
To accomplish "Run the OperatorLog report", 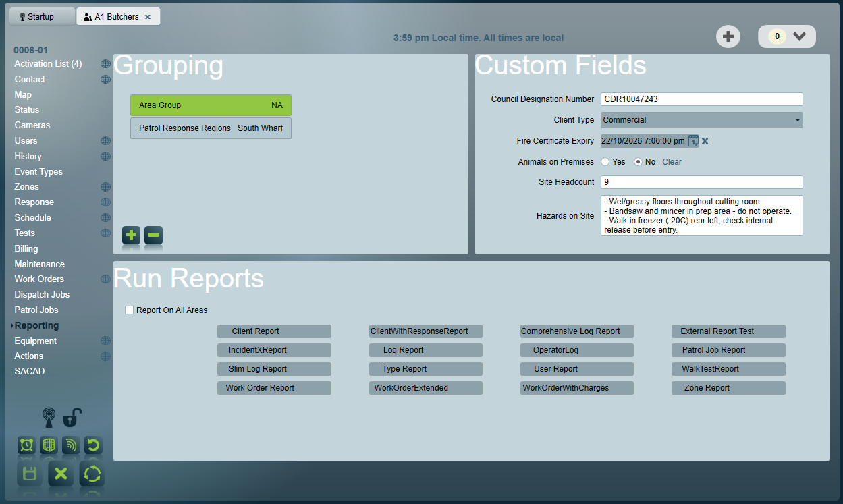I will 576,350.
